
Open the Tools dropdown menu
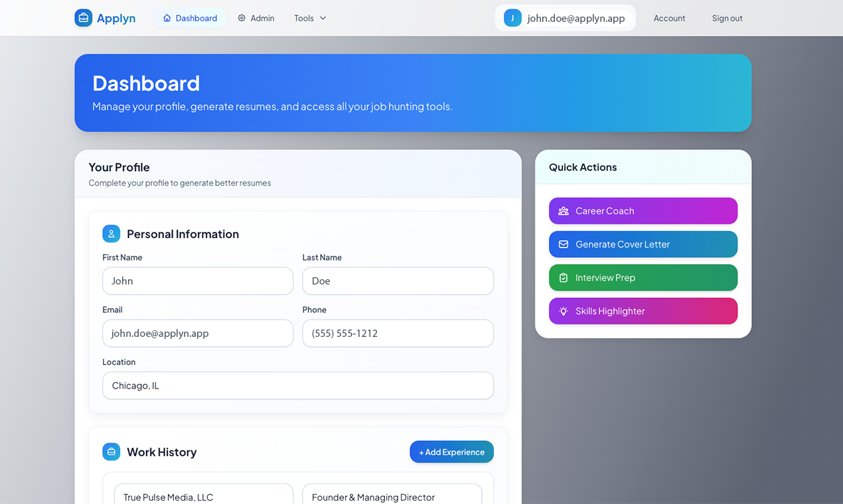(x=309, y=18)
